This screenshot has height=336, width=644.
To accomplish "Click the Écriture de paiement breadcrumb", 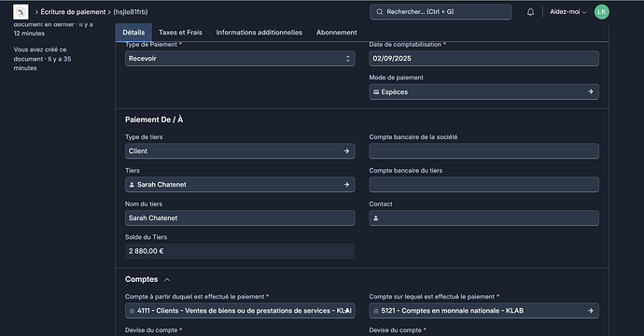I will pos(73,12).
